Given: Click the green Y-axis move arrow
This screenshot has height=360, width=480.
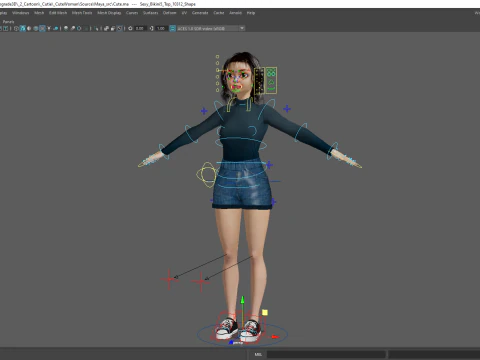Looking at the screenshot, I should (x=243, y=300).
